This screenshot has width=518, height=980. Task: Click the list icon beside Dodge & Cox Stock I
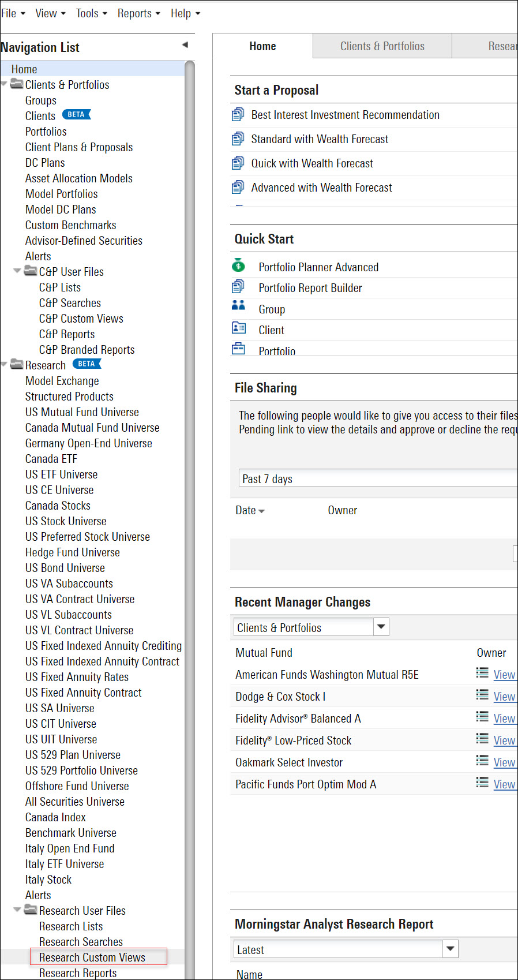(482, 694)
